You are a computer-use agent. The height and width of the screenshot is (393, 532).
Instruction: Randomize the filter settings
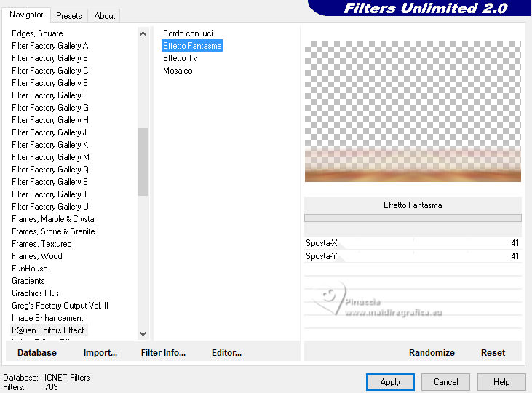(432, 353)
